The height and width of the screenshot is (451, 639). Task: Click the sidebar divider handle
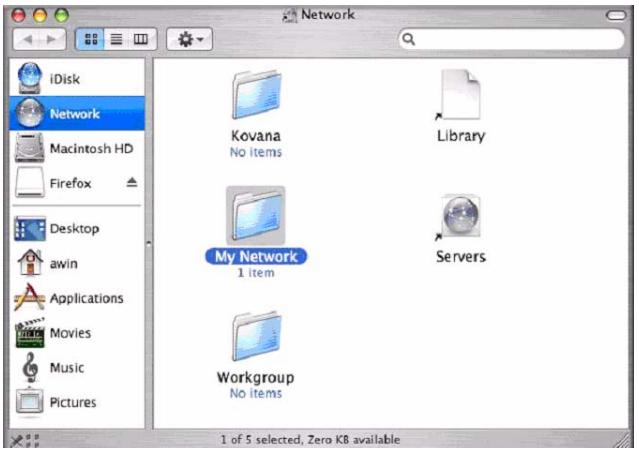point(149,244)
